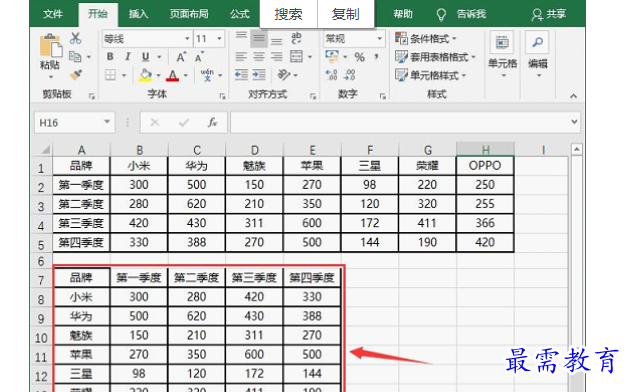Click the Select All corner triangle
The width and height of the screenshot is (627, 392).
tap(45, 150)
